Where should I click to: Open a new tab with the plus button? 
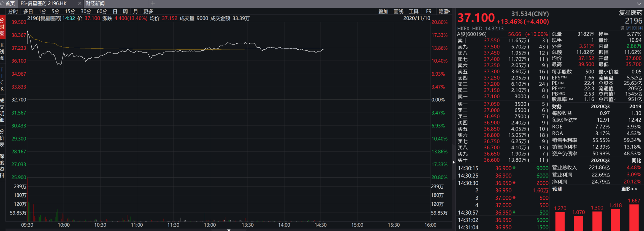[x=153, y=3]
